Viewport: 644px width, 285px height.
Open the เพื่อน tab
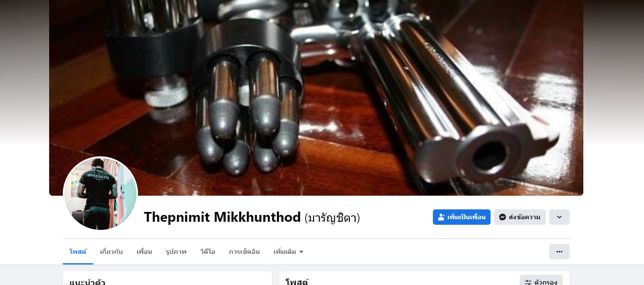pos(144,252)
